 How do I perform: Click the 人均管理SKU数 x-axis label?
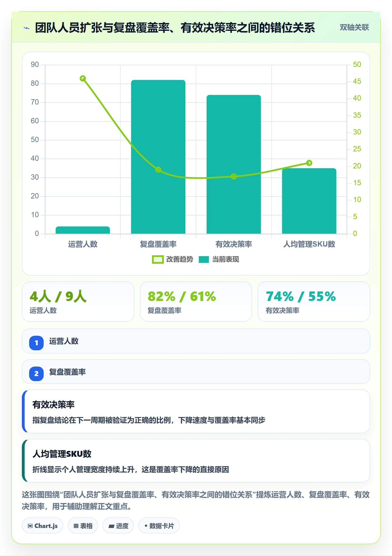point(309,244)
